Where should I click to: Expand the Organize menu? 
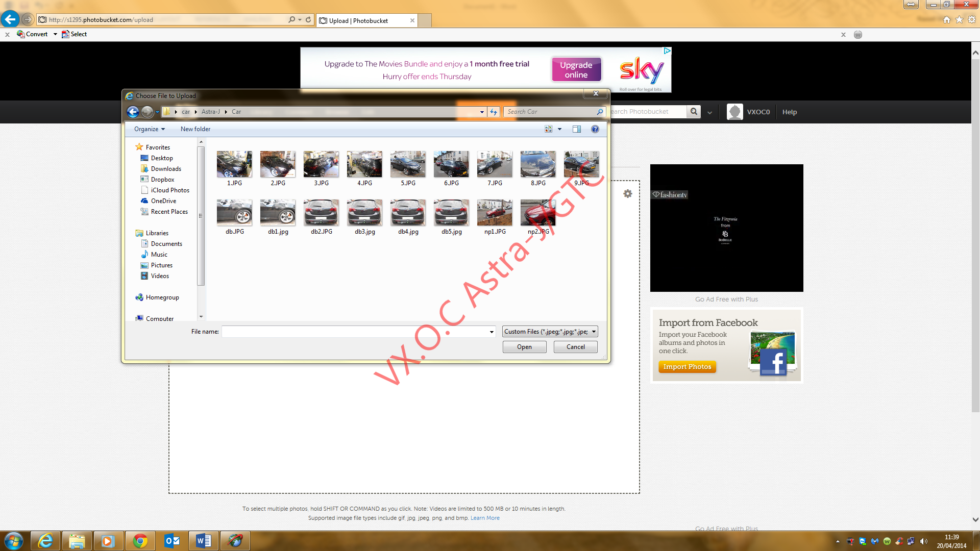[x=149, y=129]
